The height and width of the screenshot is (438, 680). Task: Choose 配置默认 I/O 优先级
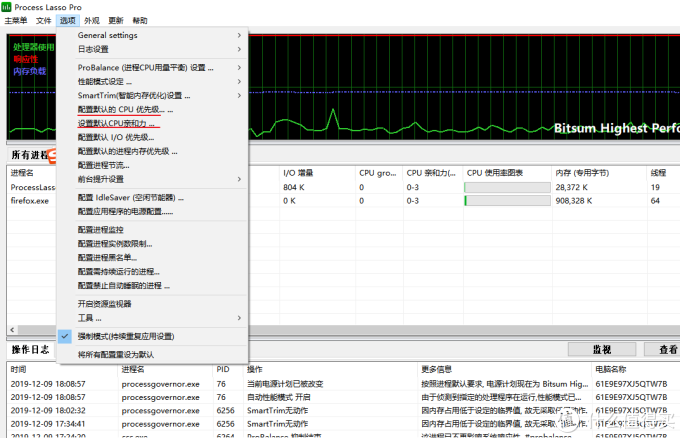pyautogui.click(x=152, y=137)
